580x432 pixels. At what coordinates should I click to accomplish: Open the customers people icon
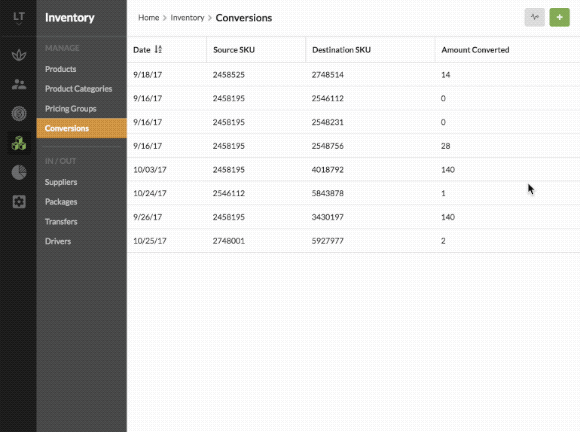click(x=19, y=84)
